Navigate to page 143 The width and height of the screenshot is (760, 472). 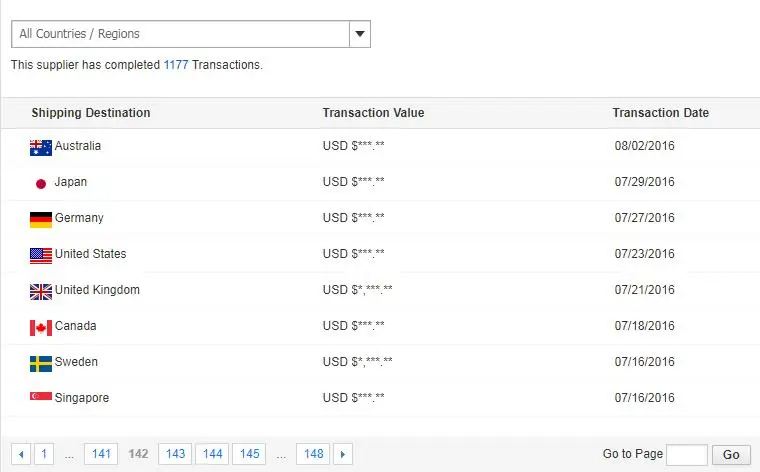[176, 454]
